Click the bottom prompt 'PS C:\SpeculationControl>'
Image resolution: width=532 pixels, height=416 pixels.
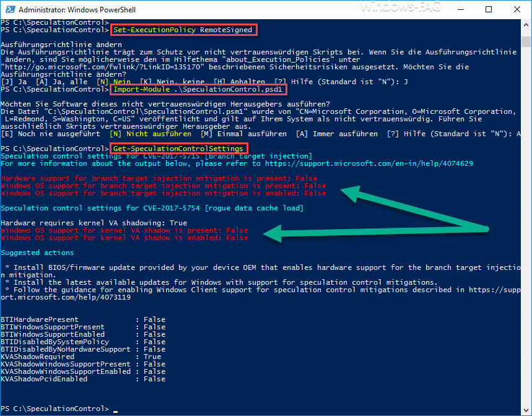(x=55, y=409)
